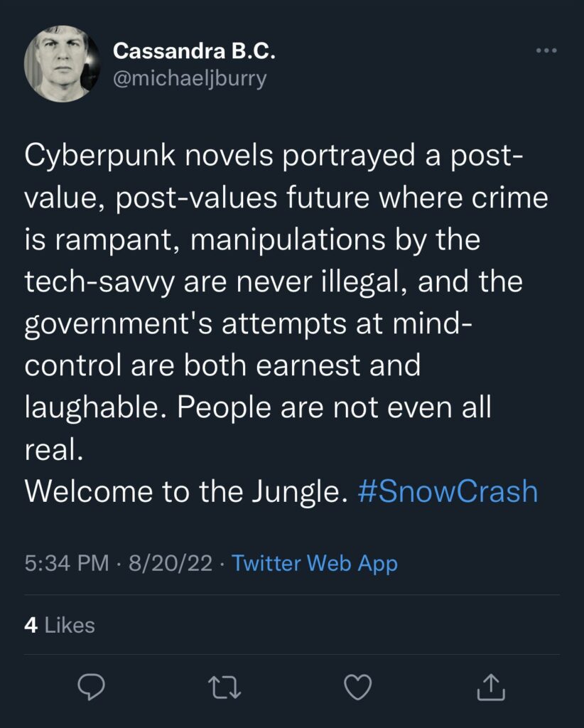Viewport: 584px width, 728px height.
Task: View the 4 Likes list
Action: tap(60, 625)
